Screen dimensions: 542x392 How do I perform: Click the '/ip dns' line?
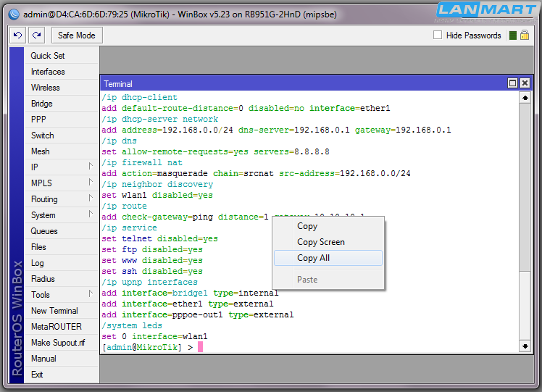pyautogui.click(x=120, y=141)
